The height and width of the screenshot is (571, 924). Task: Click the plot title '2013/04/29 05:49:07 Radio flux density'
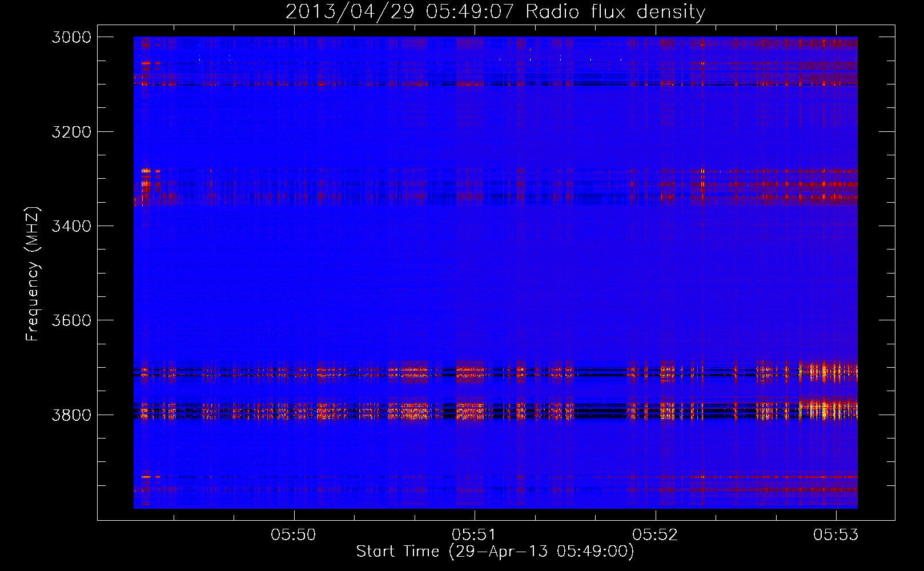tap(495, 11)
